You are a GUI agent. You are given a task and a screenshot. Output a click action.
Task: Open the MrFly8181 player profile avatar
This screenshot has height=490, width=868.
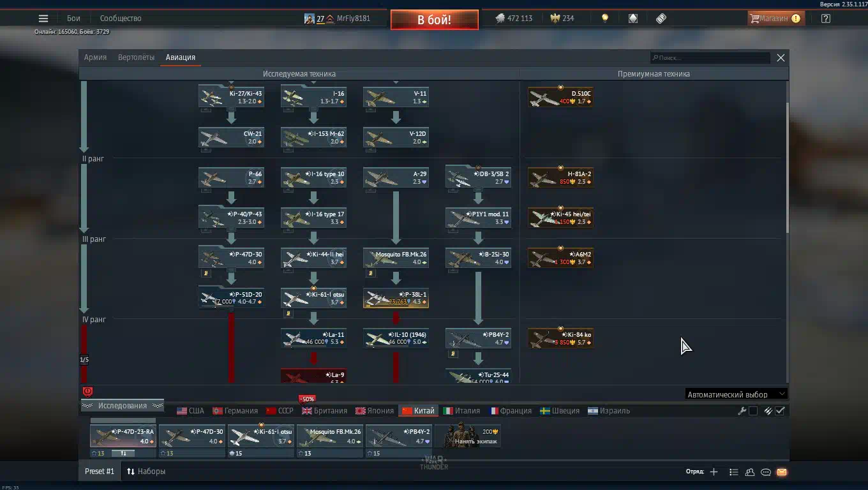tap(310, 19)
